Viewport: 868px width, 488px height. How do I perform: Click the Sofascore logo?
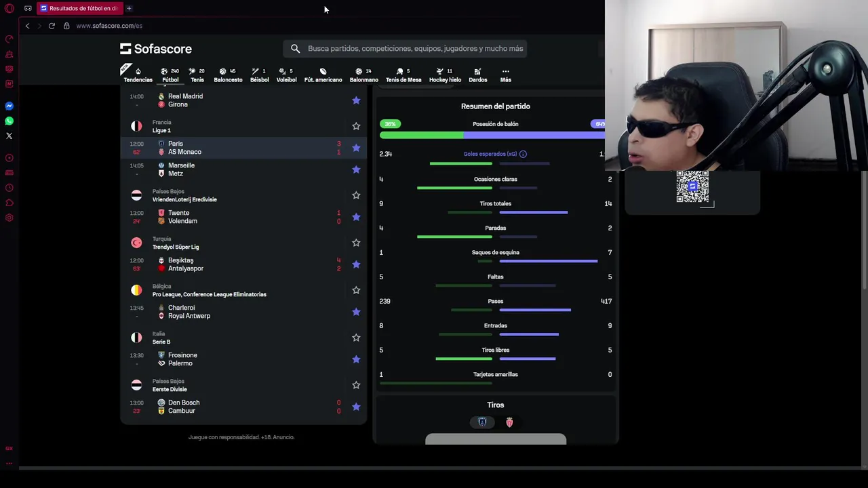(156, 49)
